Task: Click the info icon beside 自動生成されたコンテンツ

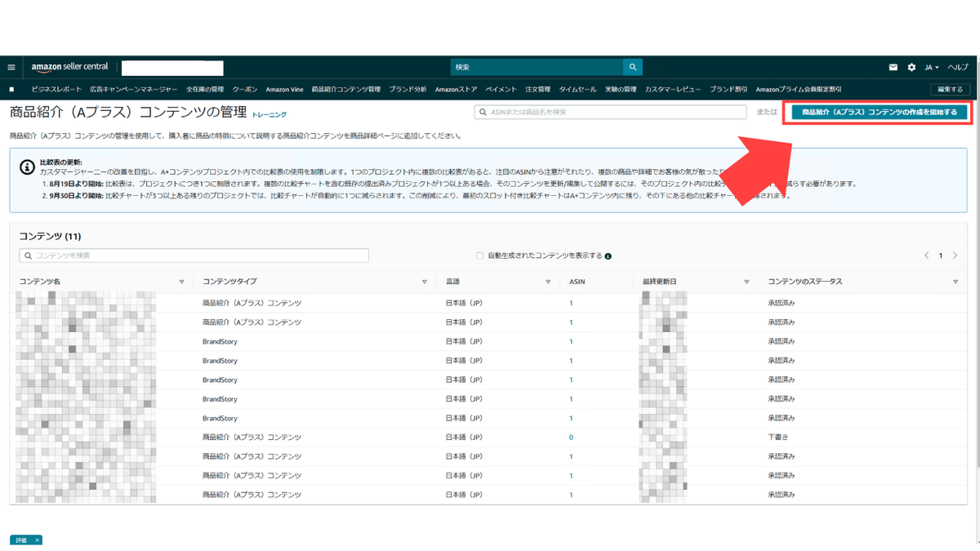Action: 608,256
